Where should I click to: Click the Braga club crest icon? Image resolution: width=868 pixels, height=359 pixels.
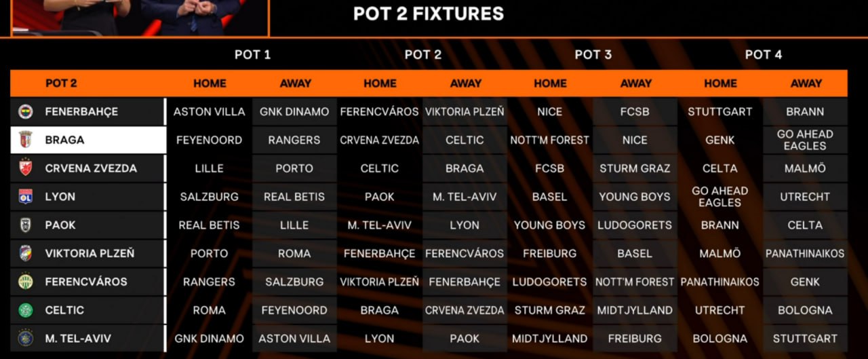click(26, 140)
